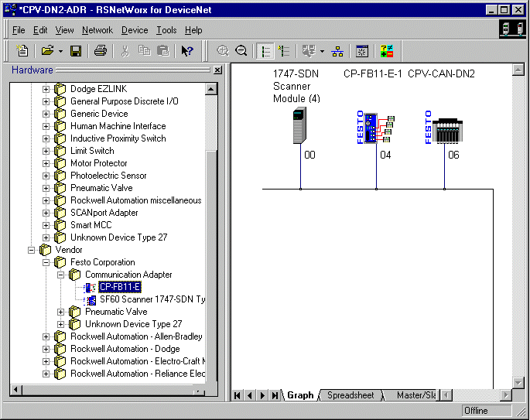Switch to the Master/Slave tab
The height and width of the screenshot is (420, 530).
coord(415,395)
